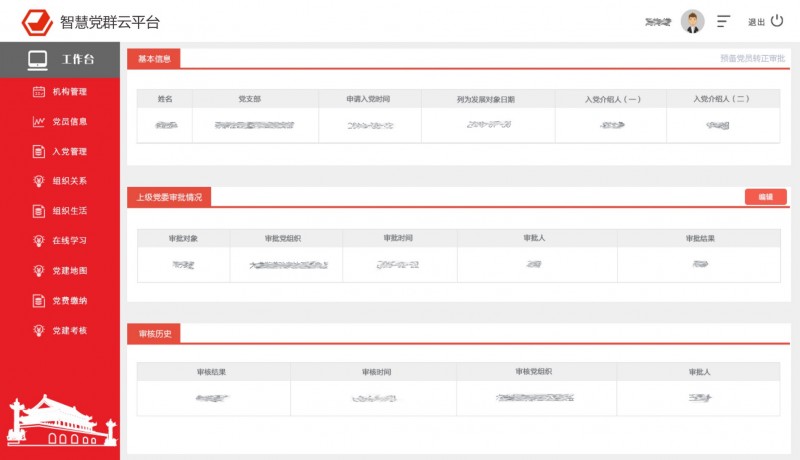This screenshot has height=460, width=800.
Task: Click the 组织生活 document icon
Action: [39, 211]
